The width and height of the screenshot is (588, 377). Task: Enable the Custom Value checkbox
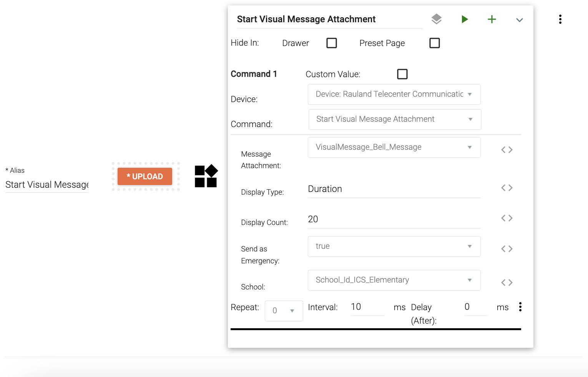(402, 74)
